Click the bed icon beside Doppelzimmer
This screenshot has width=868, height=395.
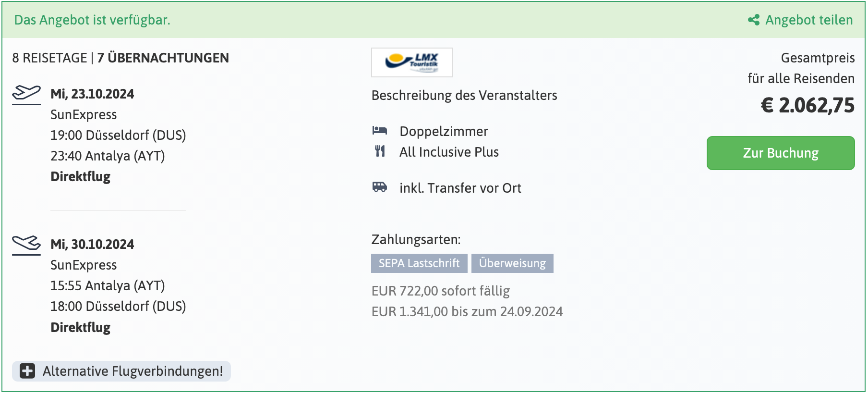click(x=380, y=131)
